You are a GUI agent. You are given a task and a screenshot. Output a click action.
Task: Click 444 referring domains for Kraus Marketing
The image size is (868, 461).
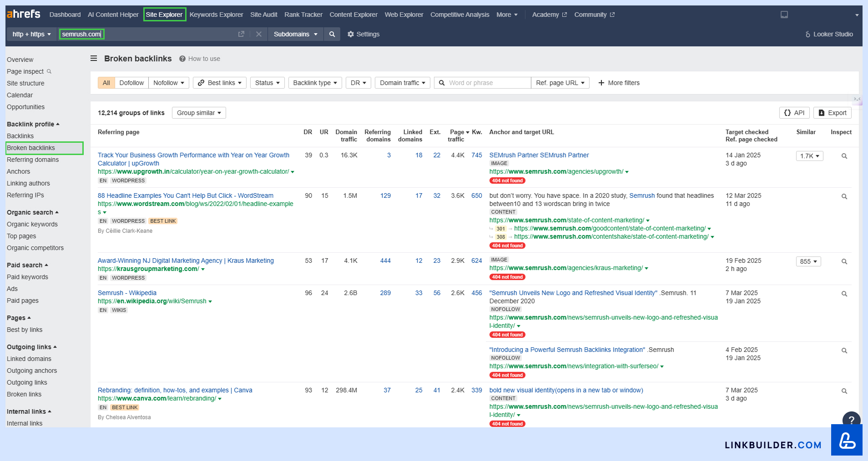385,261
